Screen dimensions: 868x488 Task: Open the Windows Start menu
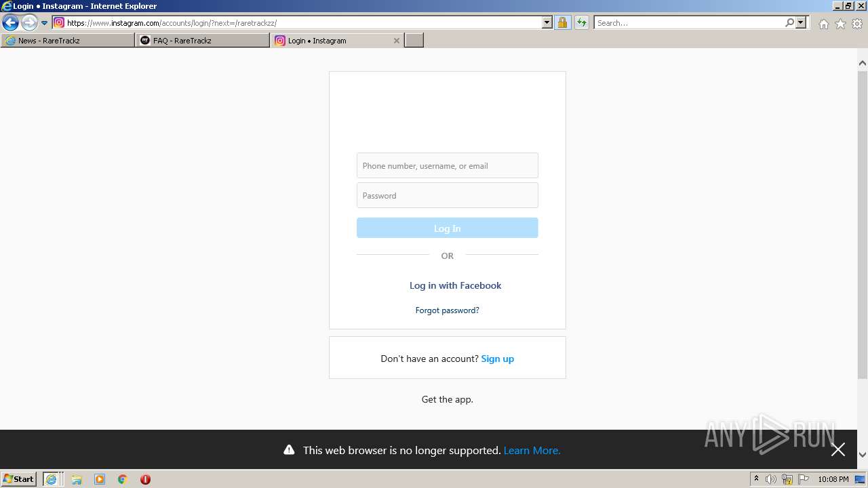pos(19,479)
